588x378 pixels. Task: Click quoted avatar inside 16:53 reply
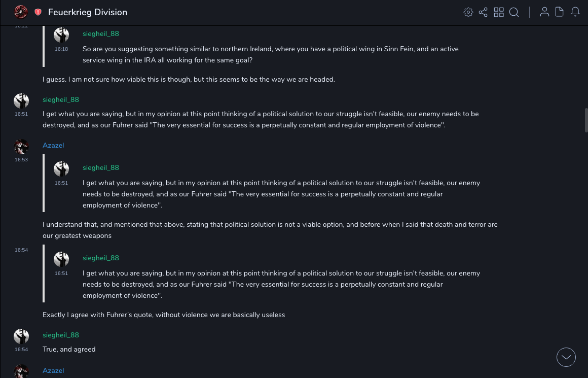coord(61,169)
